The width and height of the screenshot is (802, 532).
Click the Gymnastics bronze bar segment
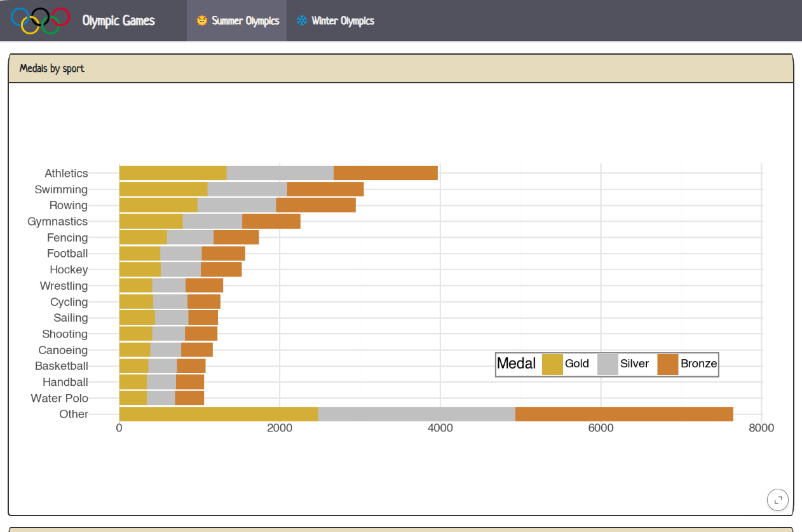271,221
